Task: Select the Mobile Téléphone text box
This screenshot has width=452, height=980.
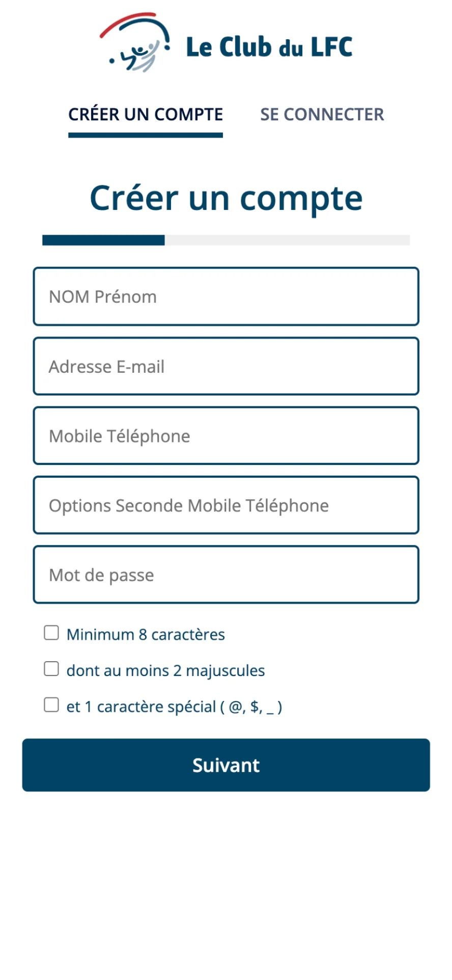Action: tap(226, 436)
